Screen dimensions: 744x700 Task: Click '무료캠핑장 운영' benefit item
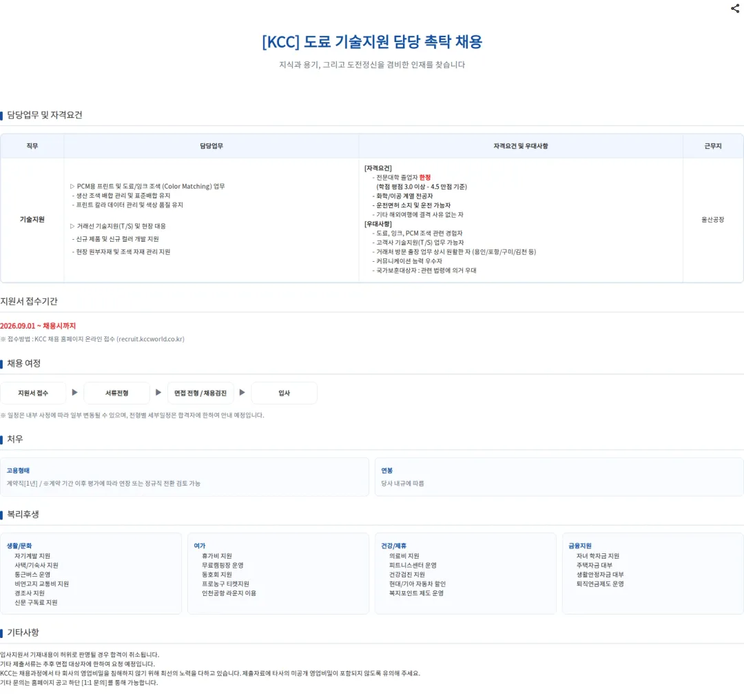(x=223, y=565)
